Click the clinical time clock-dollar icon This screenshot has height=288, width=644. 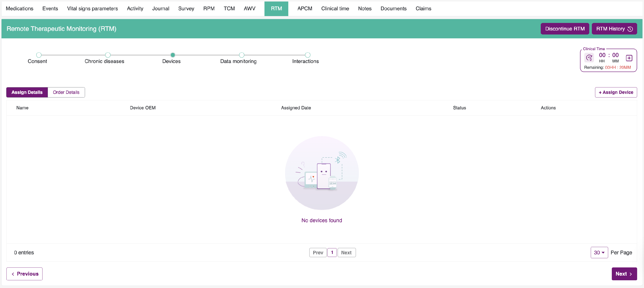tap(589, 58)
